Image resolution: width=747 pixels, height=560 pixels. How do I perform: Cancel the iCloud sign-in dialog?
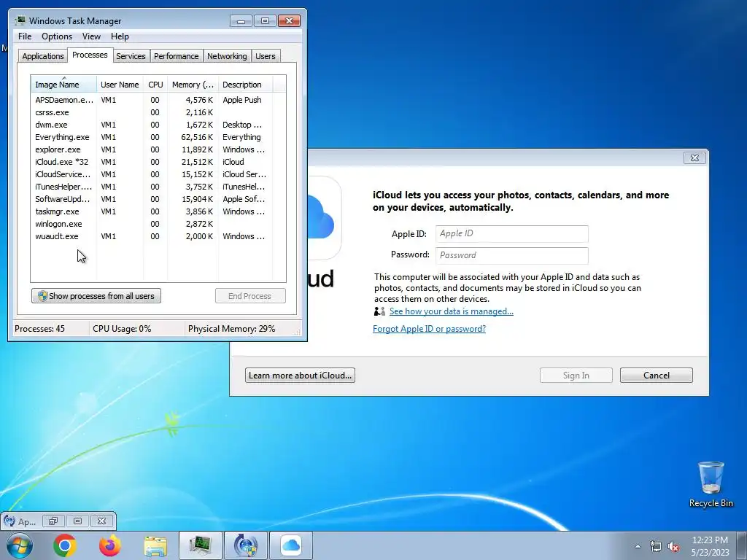[657, 376]
